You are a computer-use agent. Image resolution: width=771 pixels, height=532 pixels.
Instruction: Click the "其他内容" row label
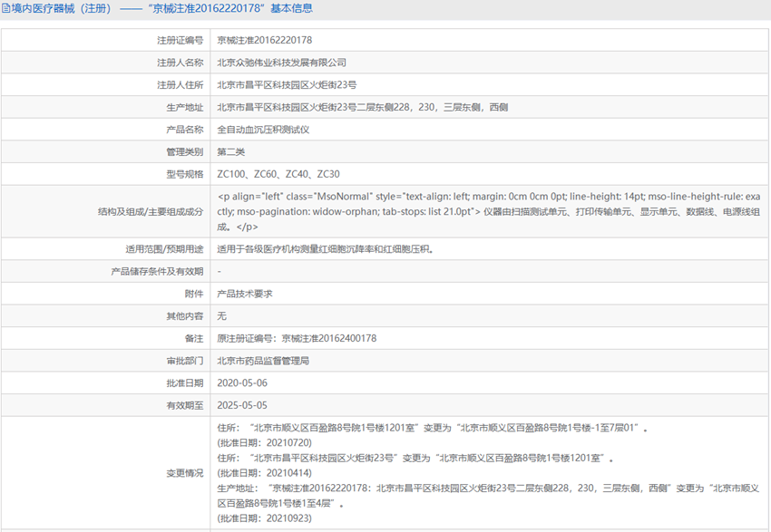185,316
